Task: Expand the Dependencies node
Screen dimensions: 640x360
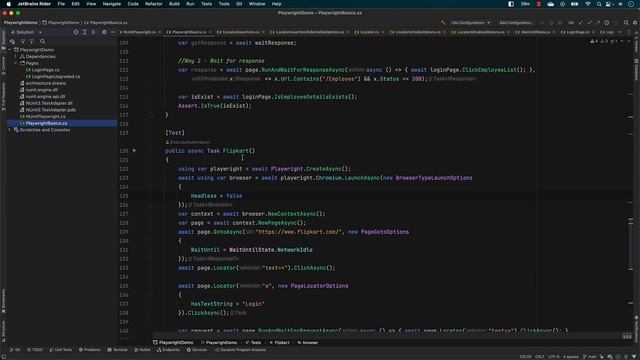Action: click(16, 56)
